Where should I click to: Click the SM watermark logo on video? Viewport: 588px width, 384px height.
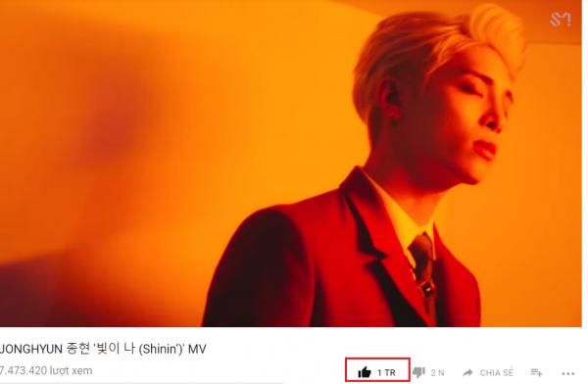561,20
